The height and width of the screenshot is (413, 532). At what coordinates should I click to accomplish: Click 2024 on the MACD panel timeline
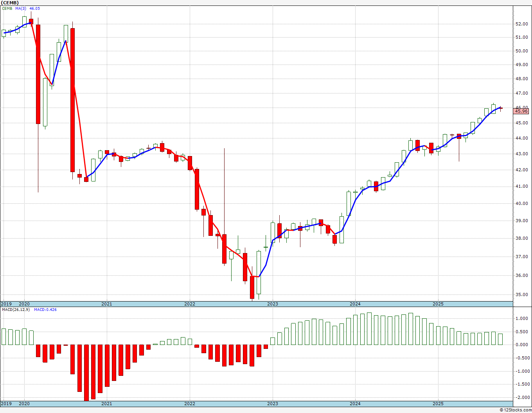click(355, 404)
